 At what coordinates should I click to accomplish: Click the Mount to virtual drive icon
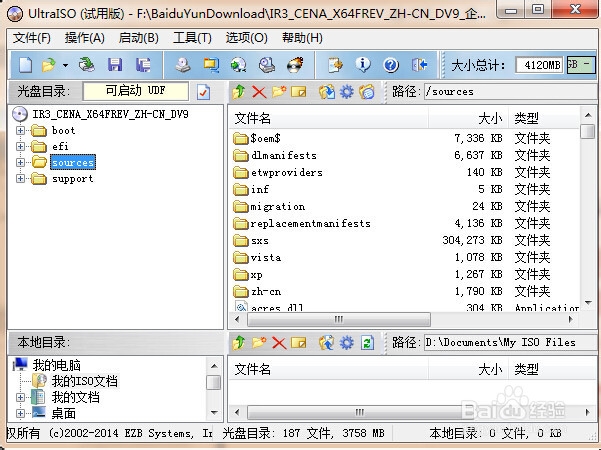pyautogui.click(x=267, y=65)
